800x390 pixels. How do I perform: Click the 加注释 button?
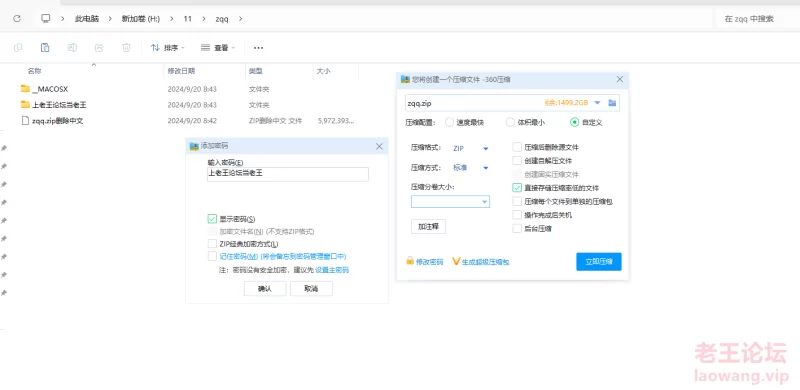[429, 227]
